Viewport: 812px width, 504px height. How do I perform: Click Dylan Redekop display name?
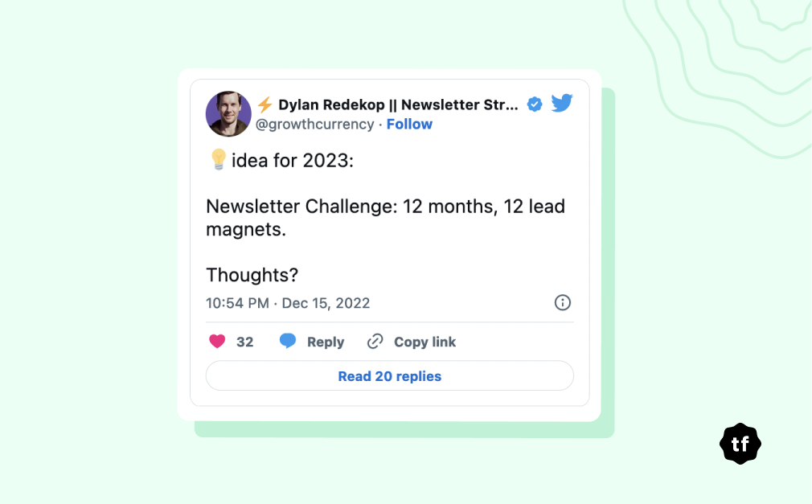398,104
